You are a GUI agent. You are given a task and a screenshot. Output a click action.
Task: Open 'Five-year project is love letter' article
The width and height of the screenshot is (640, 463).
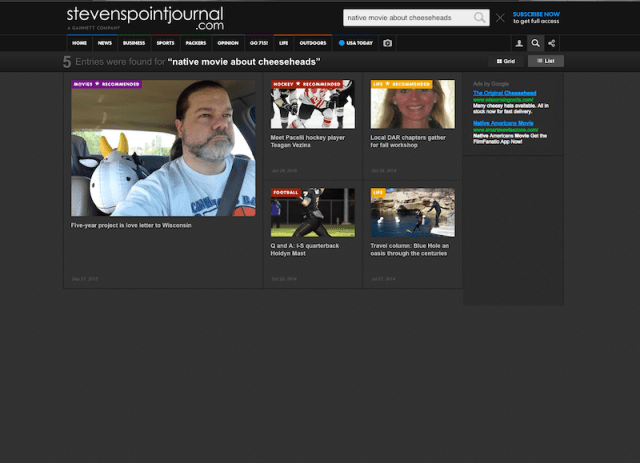coord(131,225)
